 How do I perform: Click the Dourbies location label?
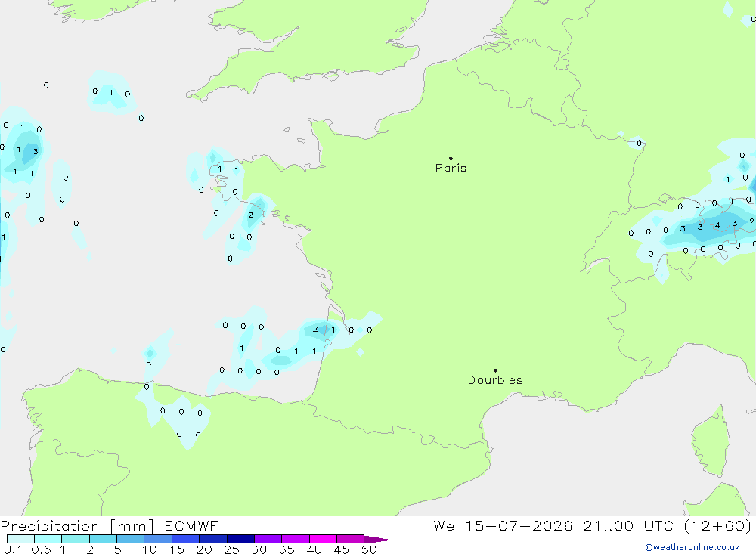[x=495, y=380]
